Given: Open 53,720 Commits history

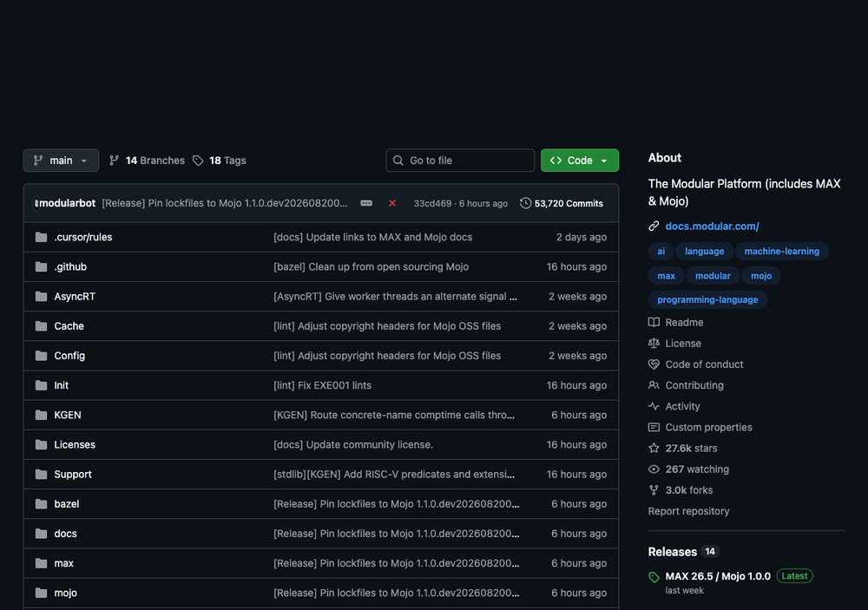Looking at the screenshot, I should 562,203.
